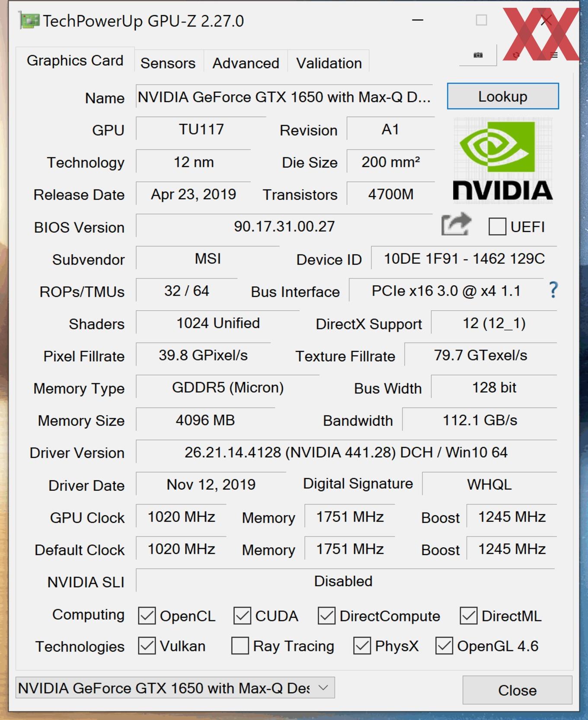The image size is (588, 720).
Task: Click the NVIDIA logo image
Action: (502, 161)
